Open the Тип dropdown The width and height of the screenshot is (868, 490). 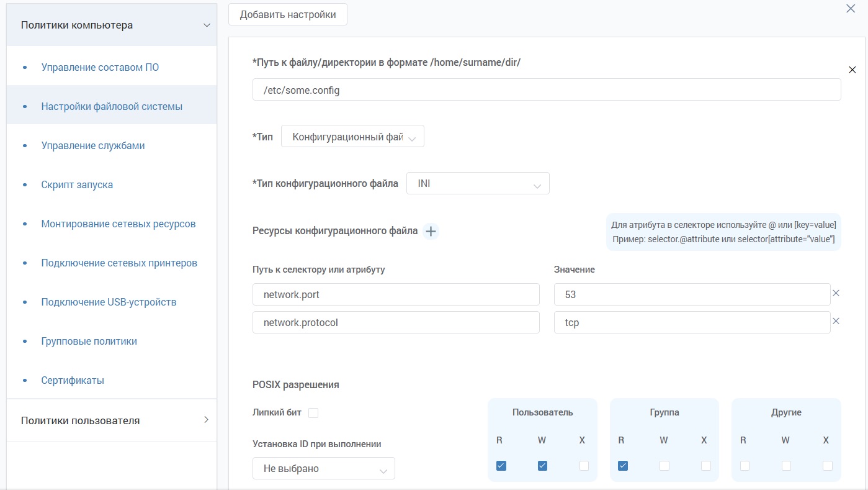click(352, 137)
